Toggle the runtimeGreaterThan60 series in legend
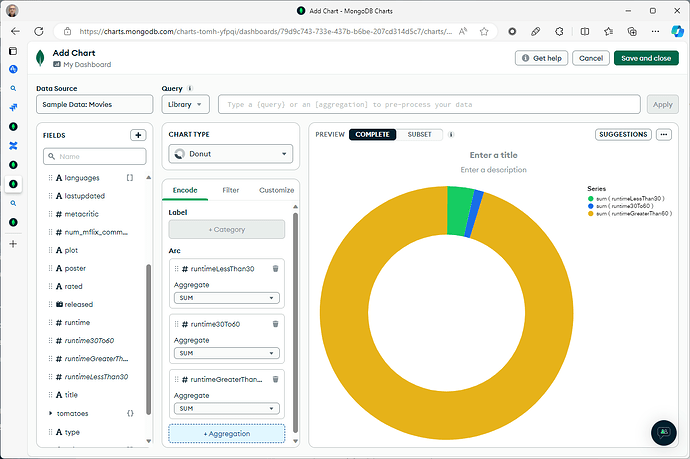Viewport: 690px width, 459px height. click(x=630, y=213)
